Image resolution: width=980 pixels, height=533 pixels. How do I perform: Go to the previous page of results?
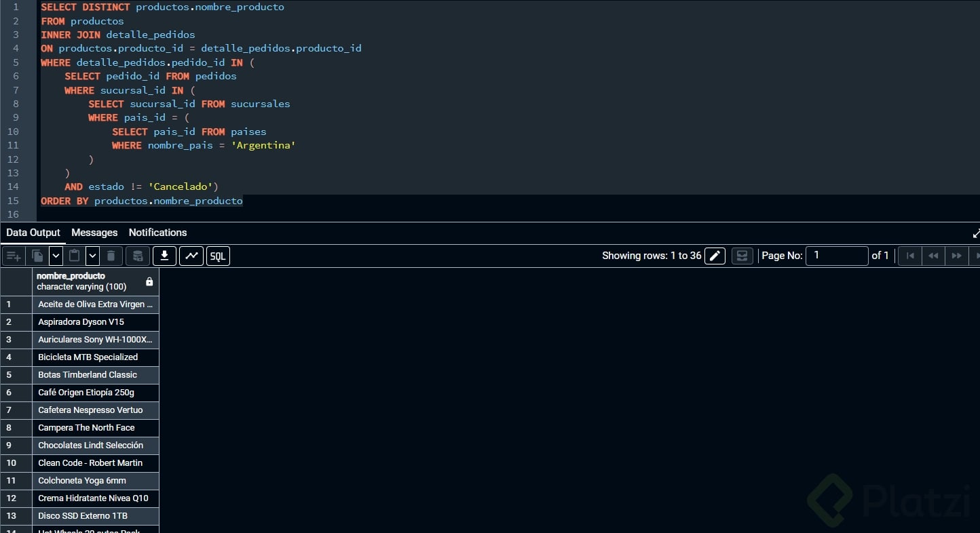[x=933, y=256]
